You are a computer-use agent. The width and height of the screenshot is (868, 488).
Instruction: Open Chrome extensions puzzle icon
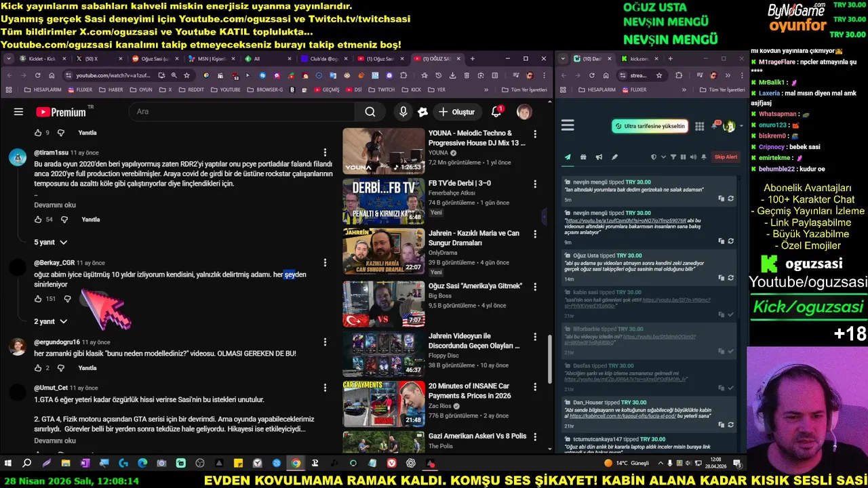[403, 75]
